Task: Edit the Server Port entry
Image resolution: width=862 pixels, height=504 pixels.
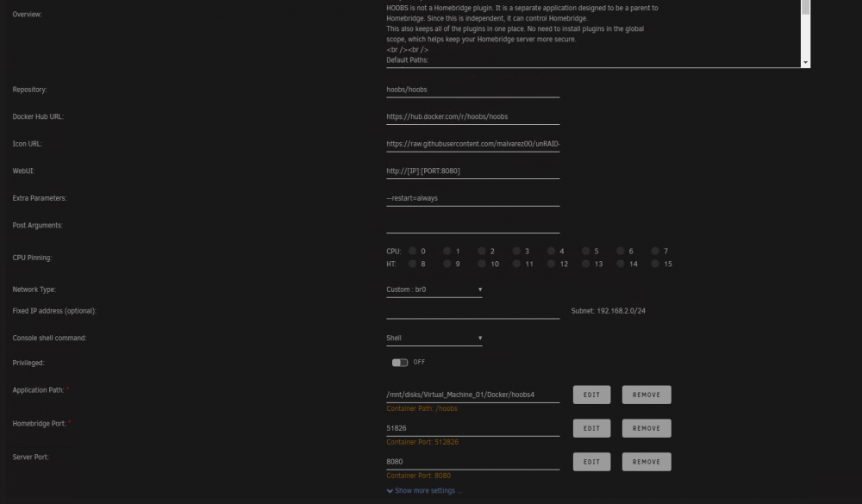Action: click(x=591, y=462)
